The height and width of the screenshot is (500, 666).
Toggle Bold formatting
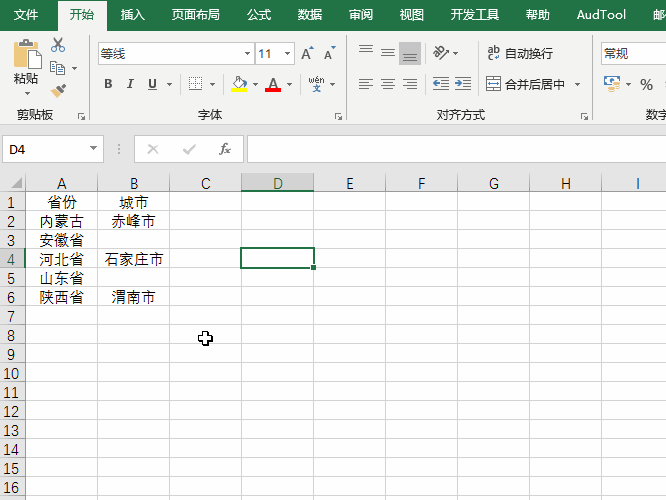point(108,84)
